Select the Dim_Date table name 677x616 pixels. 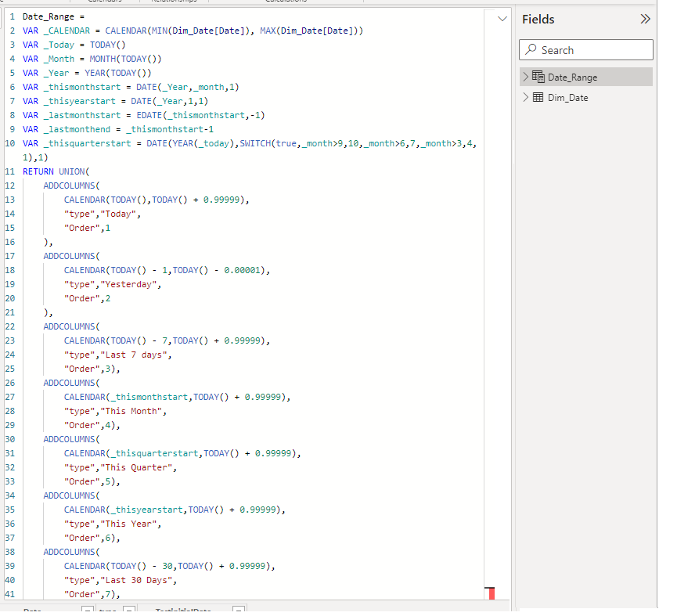(567, 98)
